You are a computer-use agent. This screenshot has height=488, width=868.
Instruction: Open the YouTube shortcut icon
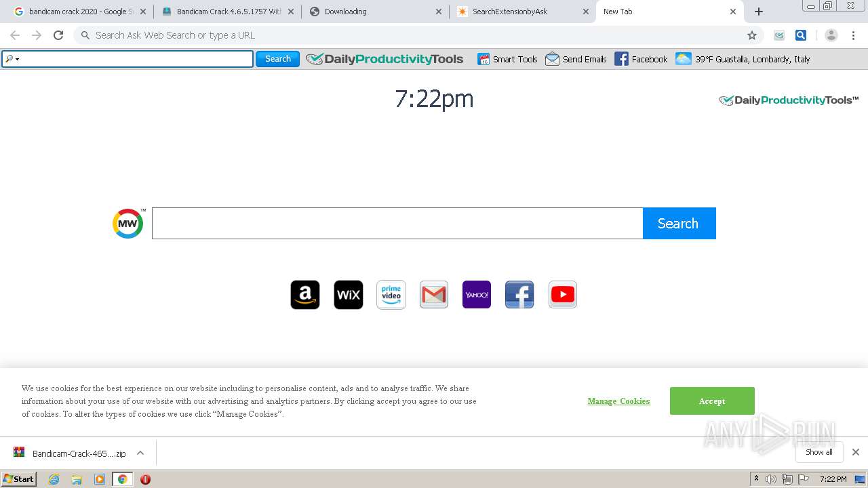(563, 295)
